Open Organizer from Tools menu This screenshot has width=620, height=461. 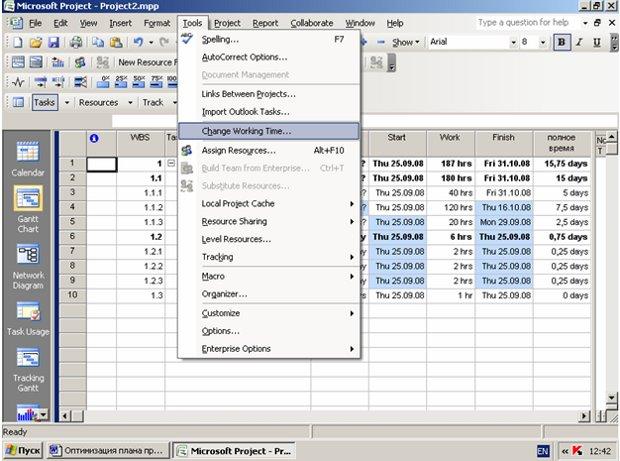(269, 294)
